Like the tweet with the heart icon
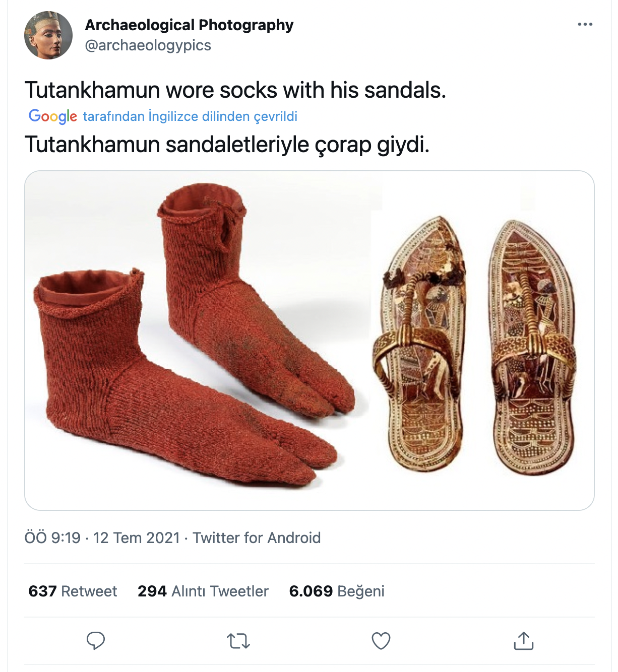The height and width of the screenshot is (672, 618). pos(381,641)
